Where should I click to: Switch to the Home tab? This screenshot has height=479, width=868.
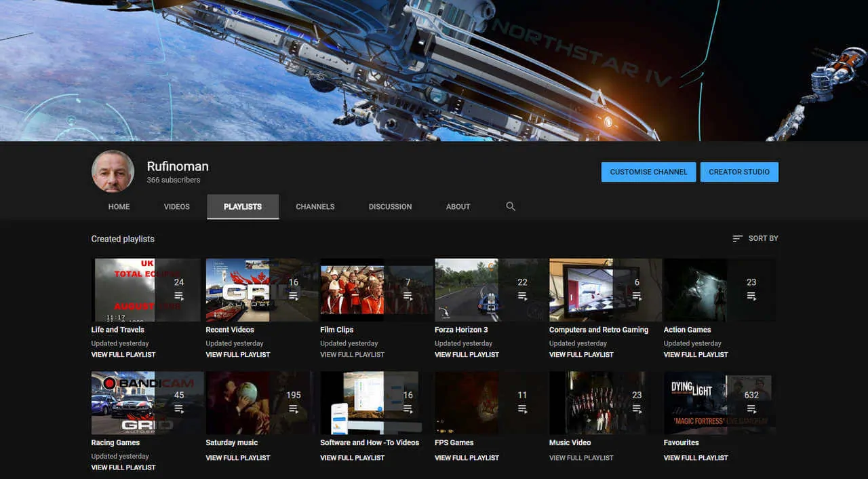[119, 207]
